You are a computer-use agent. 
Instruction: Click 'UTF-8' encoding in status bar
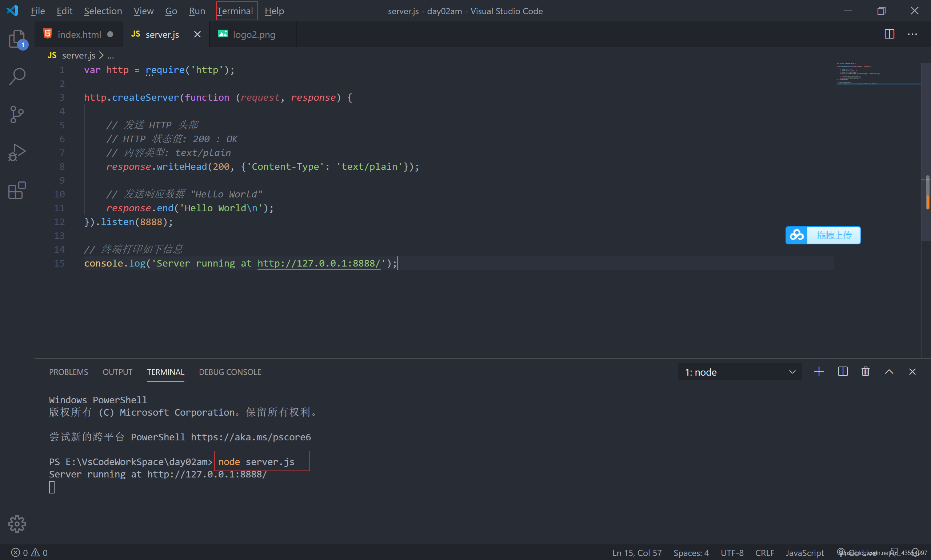pyautogui.click(x=732, y=553)
